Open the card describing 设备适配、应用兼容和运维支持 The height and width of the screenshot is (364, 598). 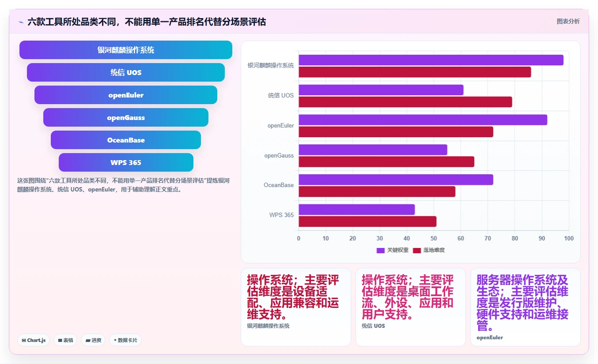coord(296,307)
